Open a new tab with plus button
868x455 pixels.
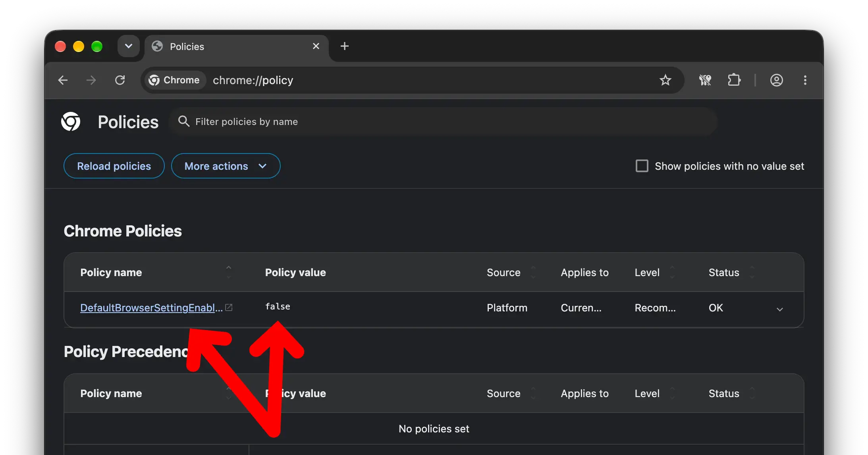coord(345,46)
